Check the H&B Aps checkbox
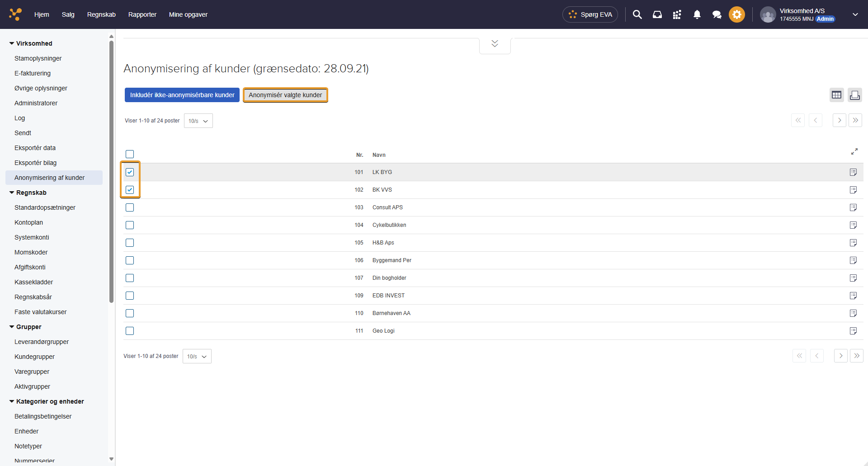Screen dimensions: 868x466 (130, 243)
